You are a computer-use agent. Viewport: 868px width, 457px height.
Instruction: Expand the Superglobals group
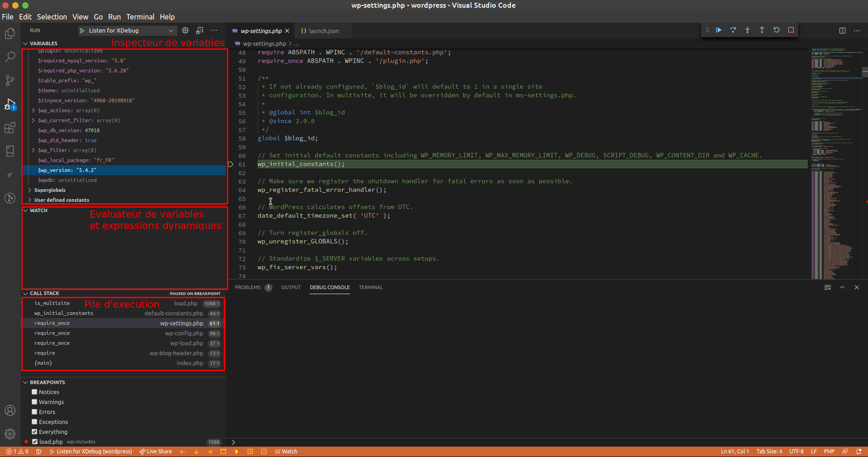[x=29, y=190]
